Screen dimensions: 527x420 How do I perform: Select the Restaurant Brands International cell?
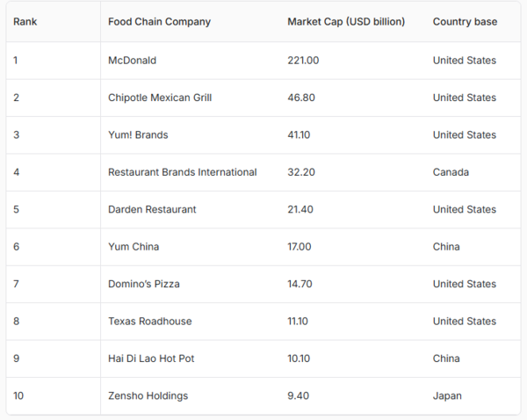coord(183,172)
